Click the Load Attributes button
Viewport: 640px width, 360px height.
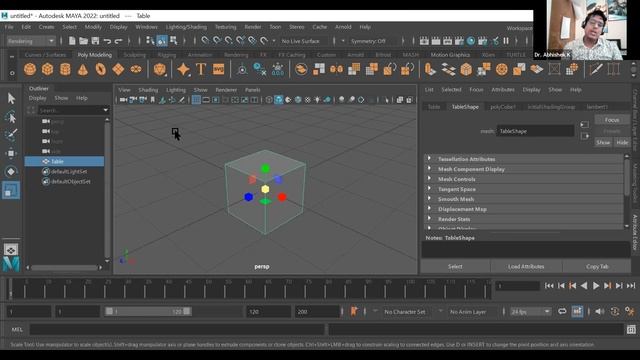click(526, 267)
